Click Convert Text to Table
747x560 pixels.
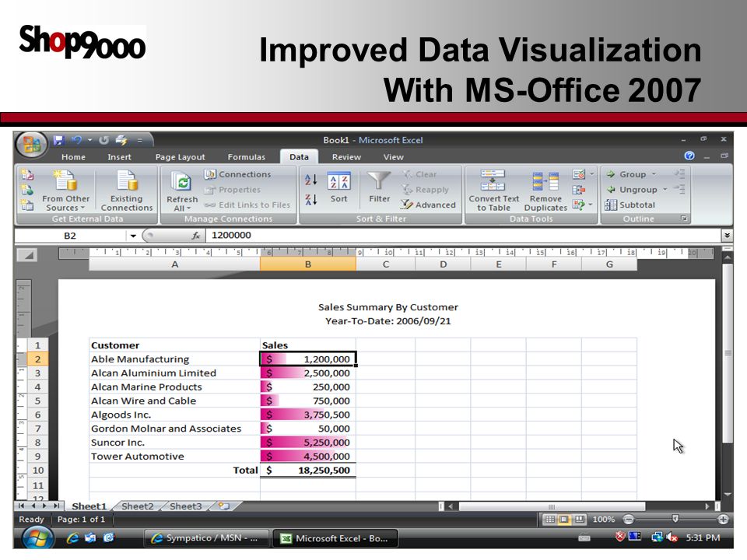point(493,191)
